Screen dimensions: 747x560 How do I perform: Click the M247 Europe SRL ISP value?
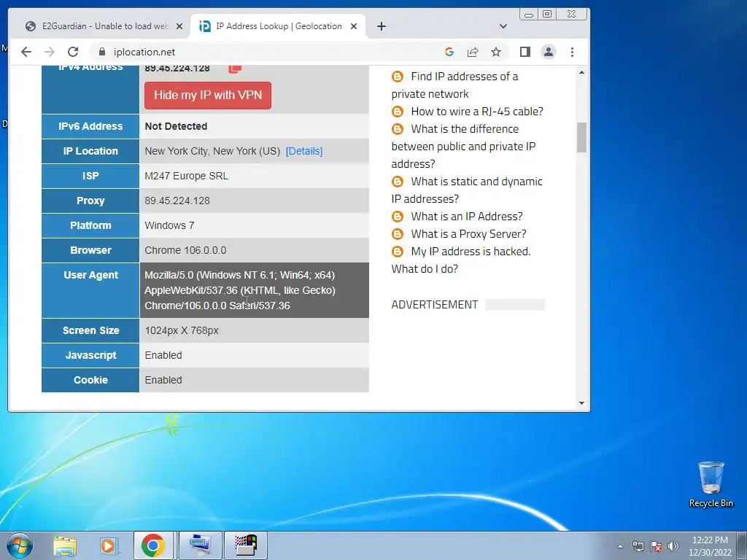tap(186, 176)
